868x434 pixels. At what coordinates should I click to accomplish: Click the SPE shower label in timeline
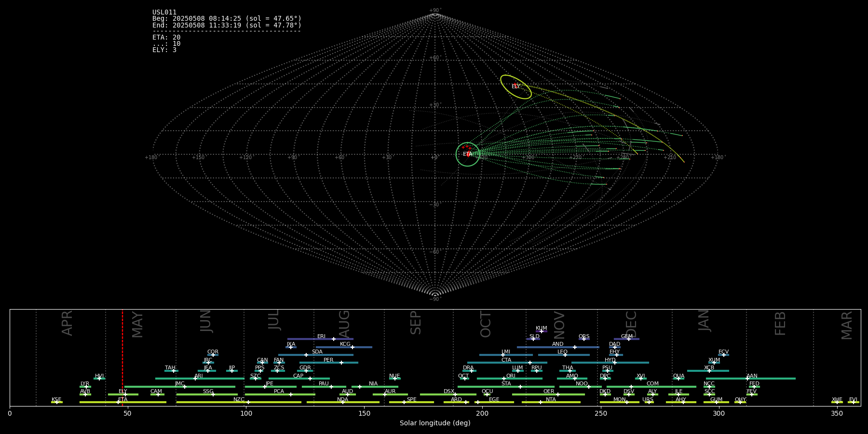pyautogui.click(x=411, y=399)
